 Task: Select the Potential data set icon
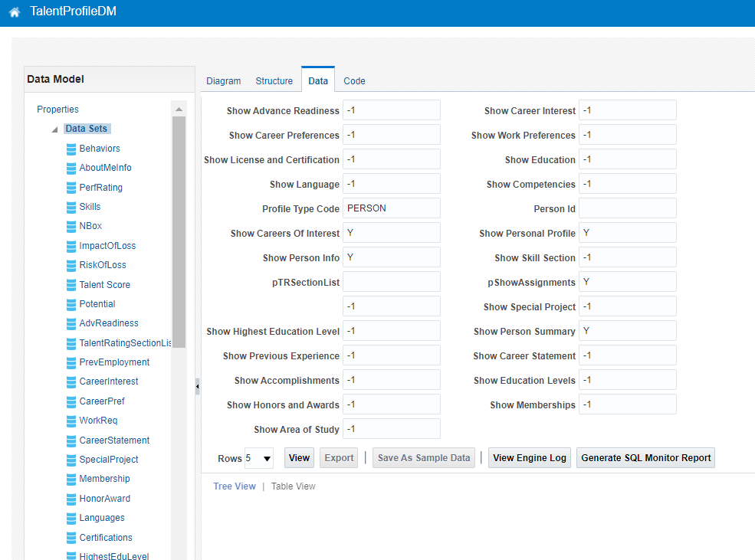click(72, 303)
